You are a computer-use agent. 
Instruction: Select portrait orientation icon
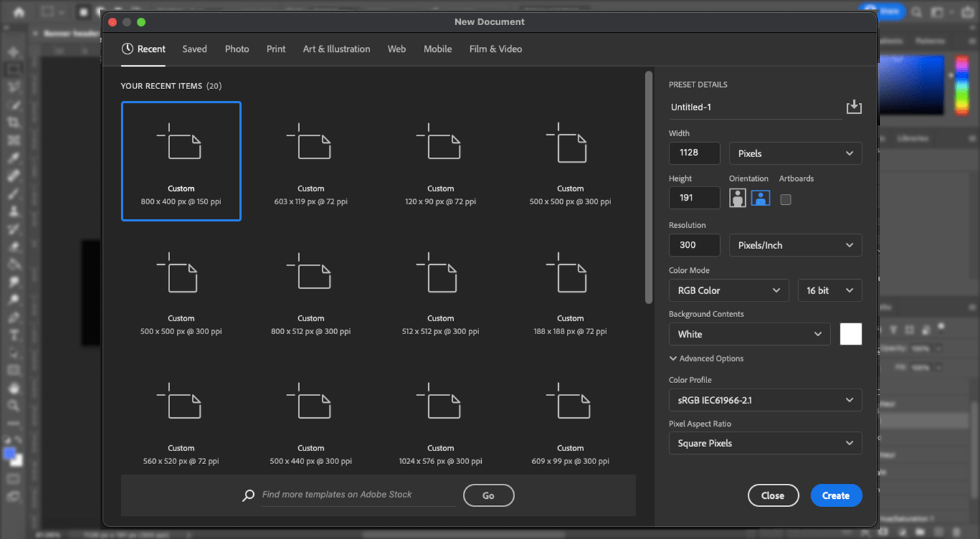coord(737,198)
